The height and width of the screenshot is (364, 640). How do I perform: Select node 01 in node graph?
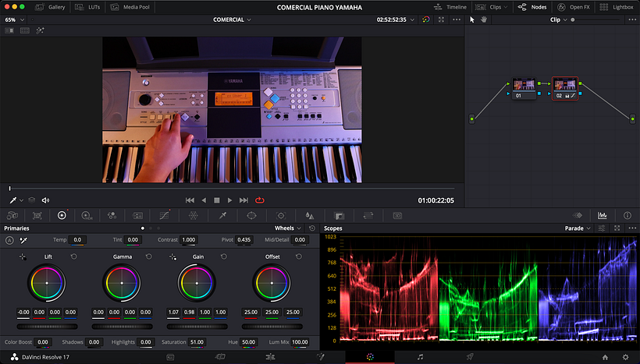pyautogui.click(x=524, y=88)
